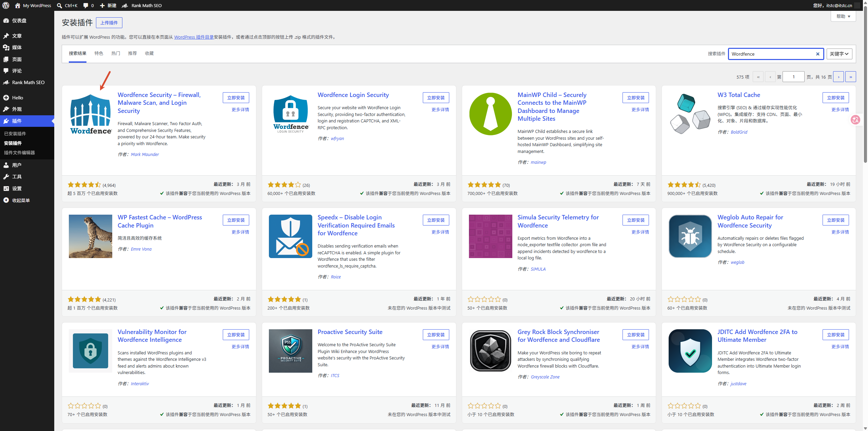Image resolution: width=868 pixels, height=431 pixels.
Task: Open the 用户 users icon in sidebar
Action: pos(6,165)
